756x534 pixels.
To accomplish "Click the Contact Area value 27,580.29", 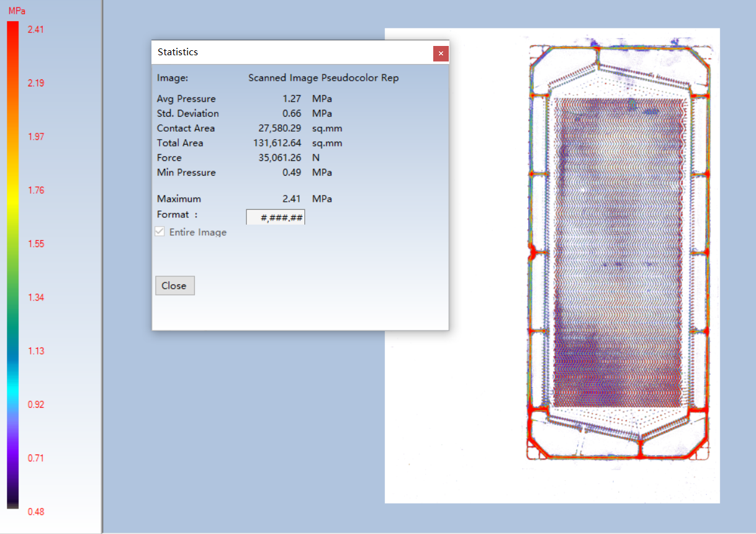I will coord(280,128).
